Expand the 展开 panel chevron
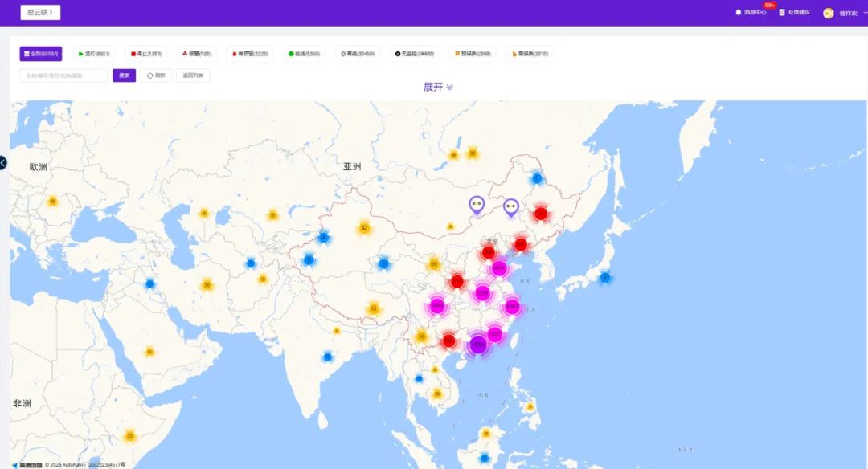 (448, 86)
